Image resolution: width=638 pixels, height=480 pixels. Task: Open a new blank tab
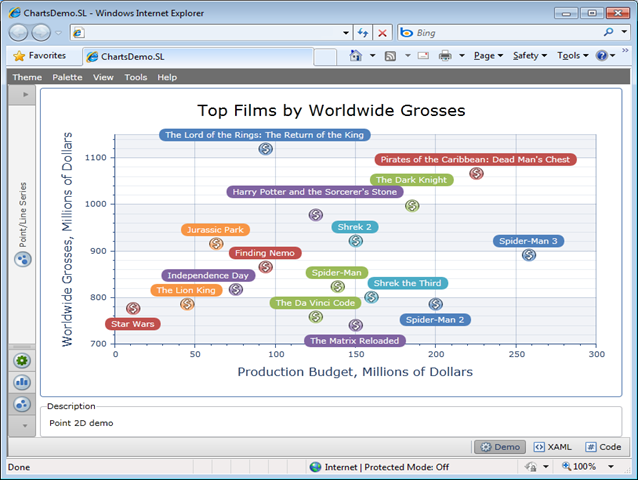[325, 57]
